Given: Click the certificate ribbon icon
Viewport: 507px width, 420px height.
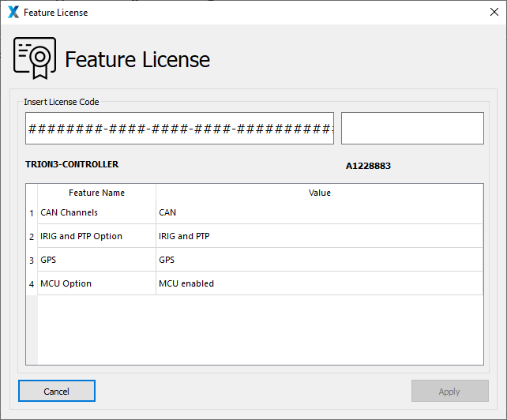Looking at the screenshot, I should pos(35,58).
